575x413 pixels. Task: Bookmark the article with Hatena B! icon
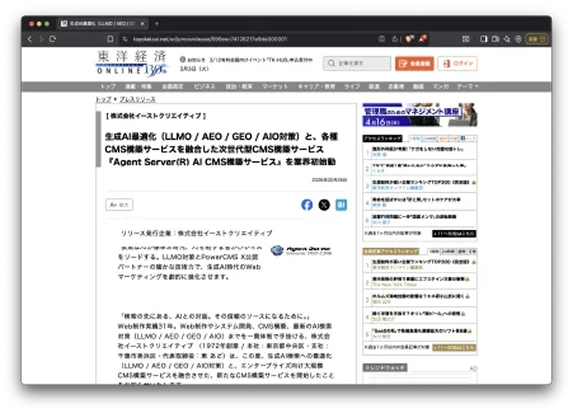tap(341, 205)
